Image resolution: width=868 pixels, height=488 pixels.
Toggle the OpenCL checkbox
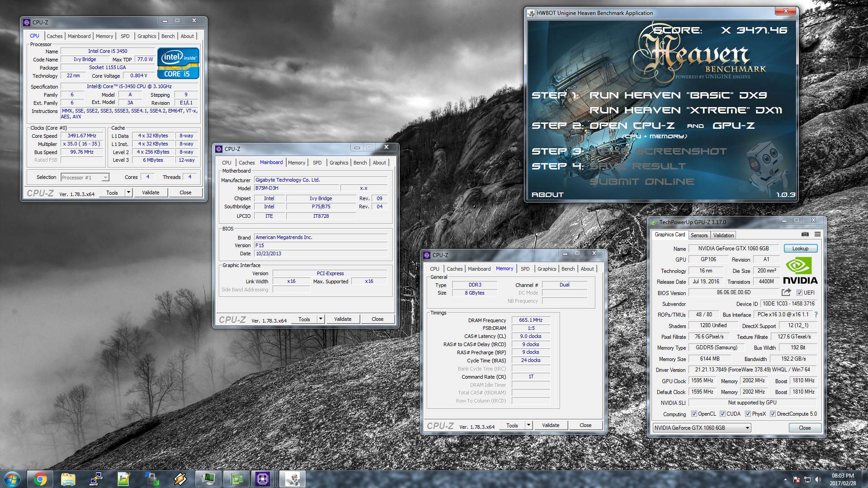(x=694, y=414)
